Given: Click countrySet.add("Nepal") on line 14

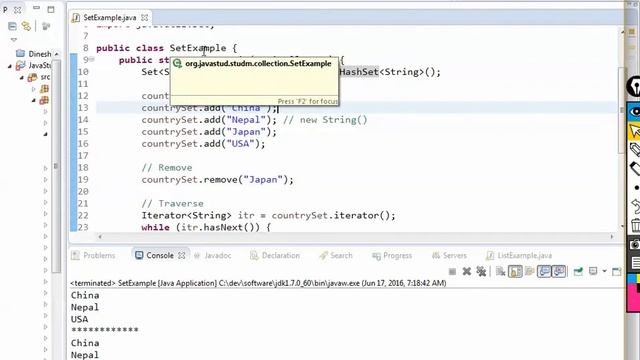Looking at the screenshot, I should tap(209, 120).
